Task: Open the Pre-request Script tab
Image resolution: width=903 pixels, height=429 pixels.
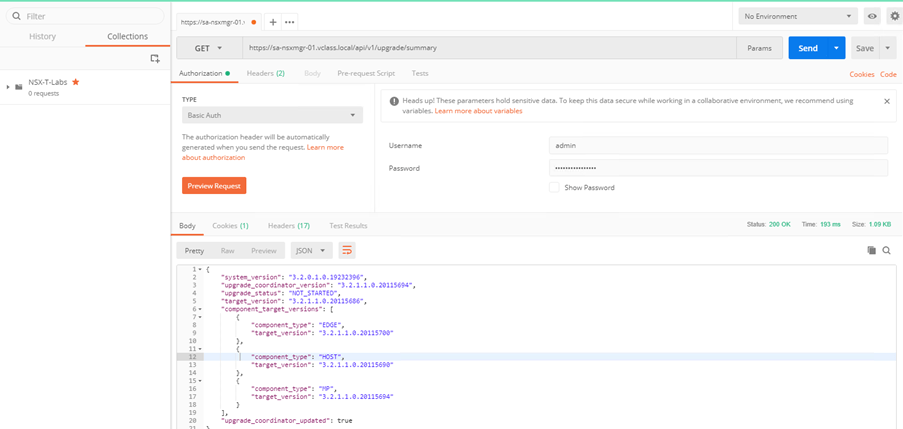Action: coord(366,73)
